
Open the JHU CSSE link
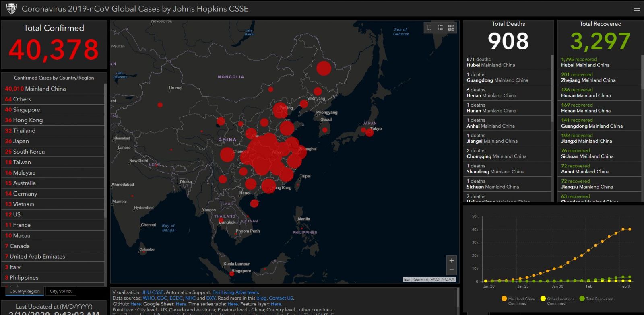[x=153, y=292]
